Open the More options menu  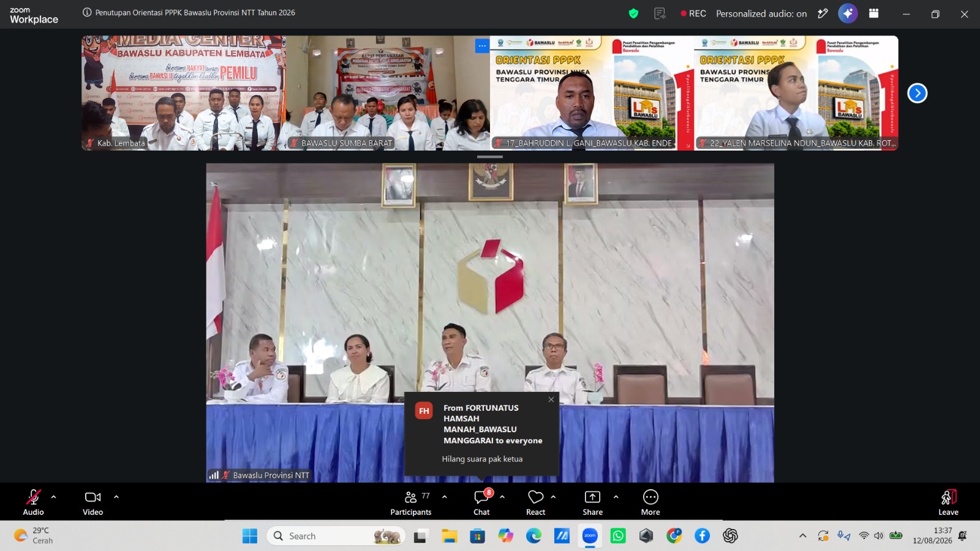coord(650,502)
